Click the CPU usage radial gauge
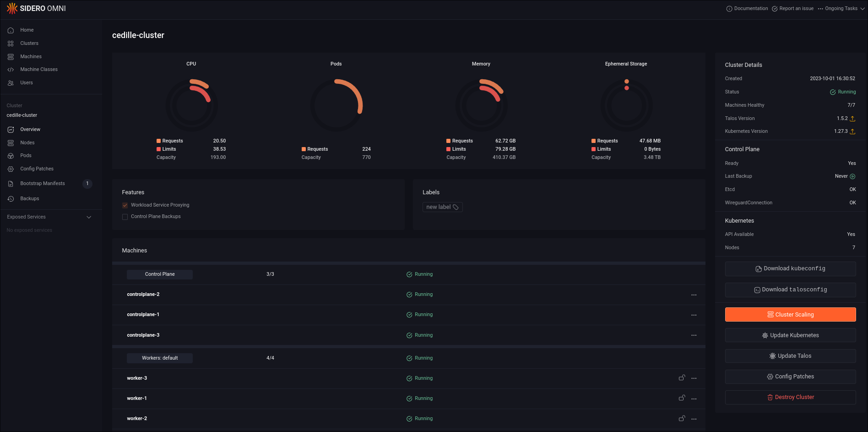 pos(191,105)
